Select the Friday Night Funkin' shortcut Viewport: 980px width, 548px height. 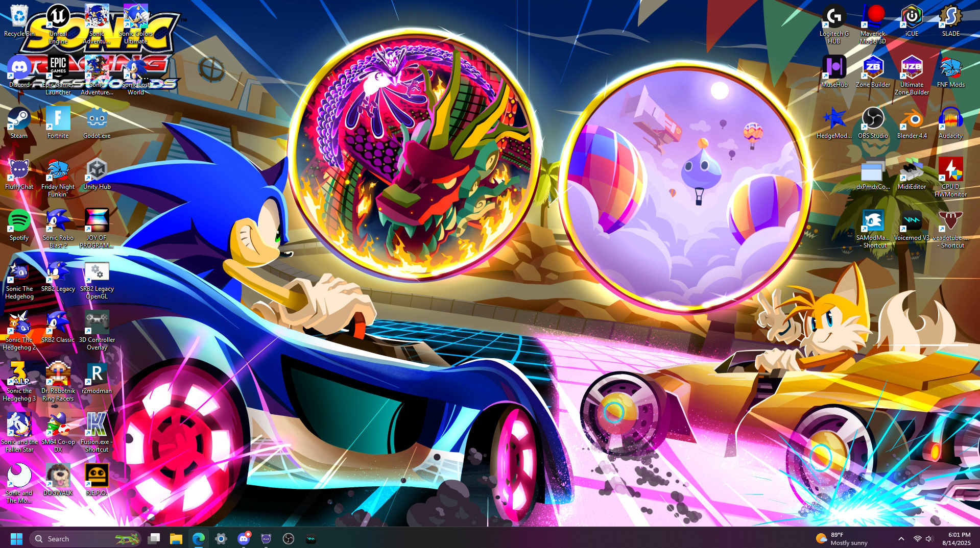[x=58, y=178]
